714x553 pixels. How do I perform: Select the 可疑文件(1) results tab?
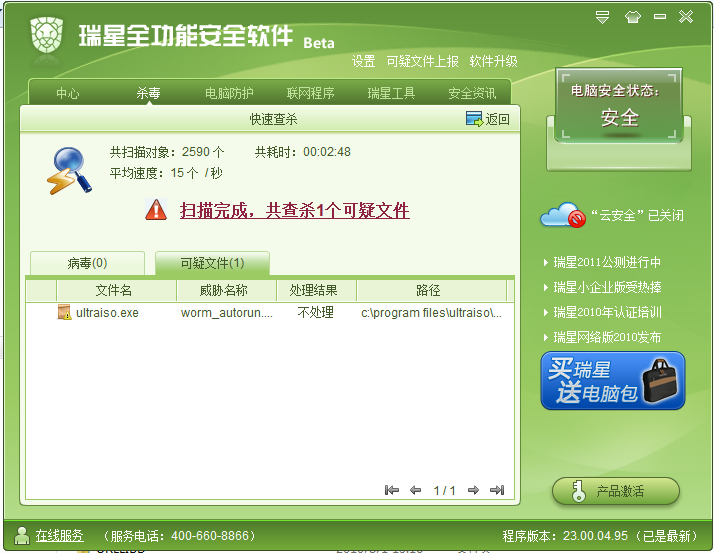coord(213,263)
